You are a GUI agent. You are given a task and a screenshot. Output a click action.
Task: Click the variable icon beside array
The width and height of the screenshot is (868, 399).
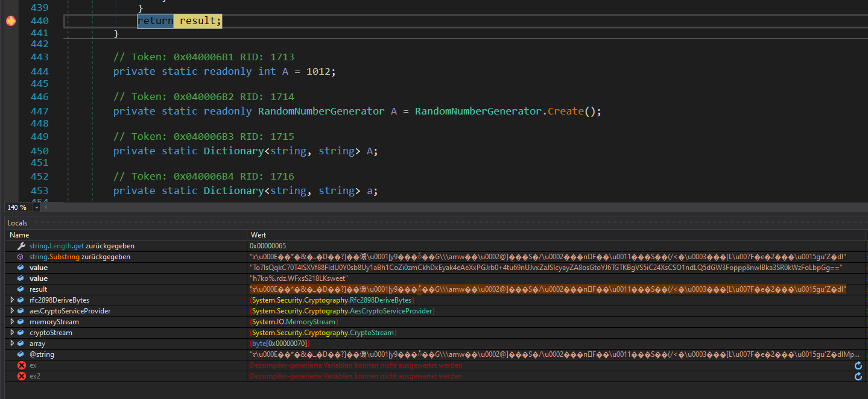coord(21,344)
